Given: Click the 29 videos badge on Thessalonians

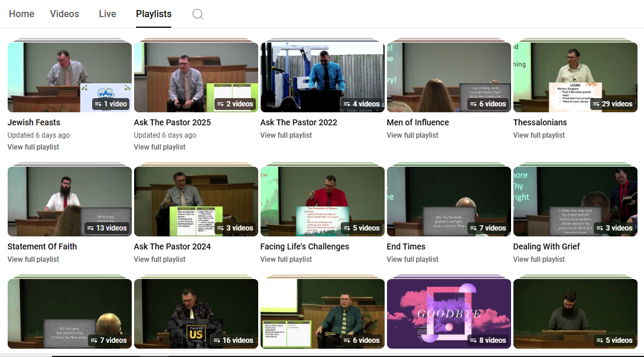Looking at the screenshot, I should [x=613, y=104].
